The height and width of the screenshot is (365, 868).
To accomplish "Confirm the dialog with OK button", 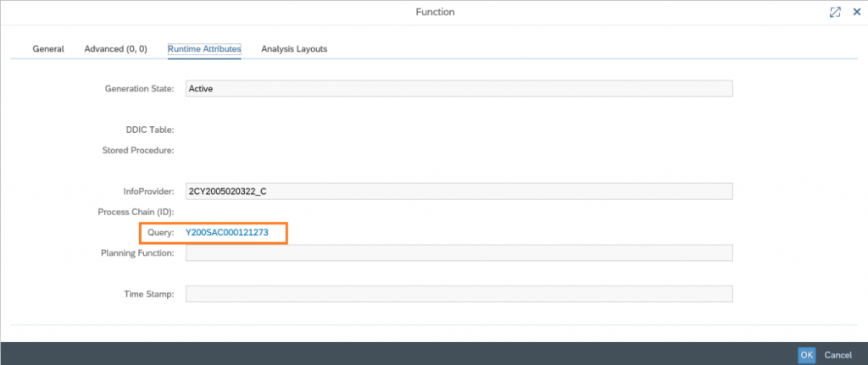I will (x=807, y=355).
